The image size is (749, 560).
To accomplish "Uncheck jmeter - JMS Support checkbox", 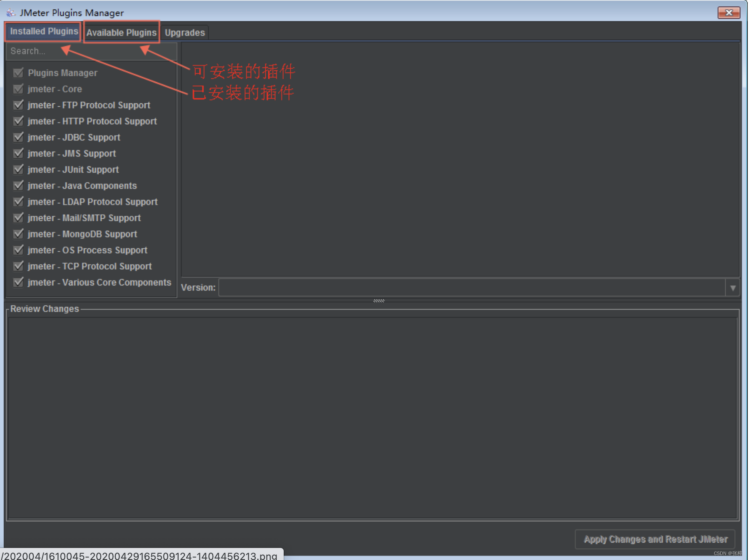I will (18, 153).
